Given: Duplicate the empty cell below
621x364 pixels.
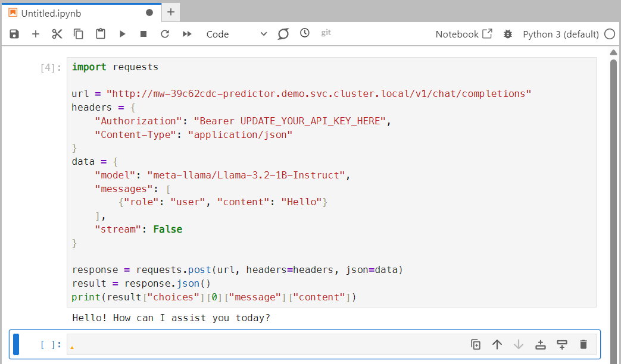Looking at the screenshot, I should point(476,344).
